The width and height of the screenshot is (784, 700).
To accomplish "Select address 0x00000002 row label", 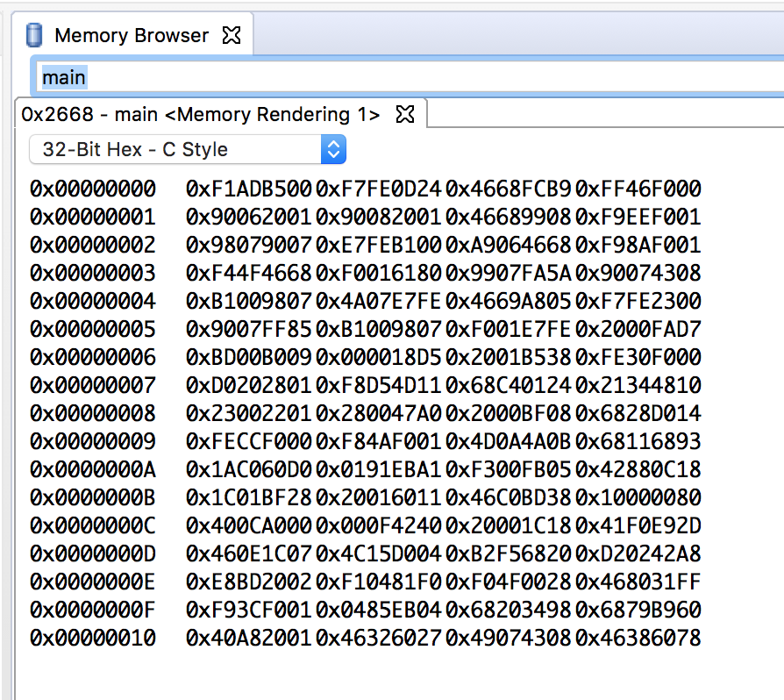I will click(x=93, y=245).
